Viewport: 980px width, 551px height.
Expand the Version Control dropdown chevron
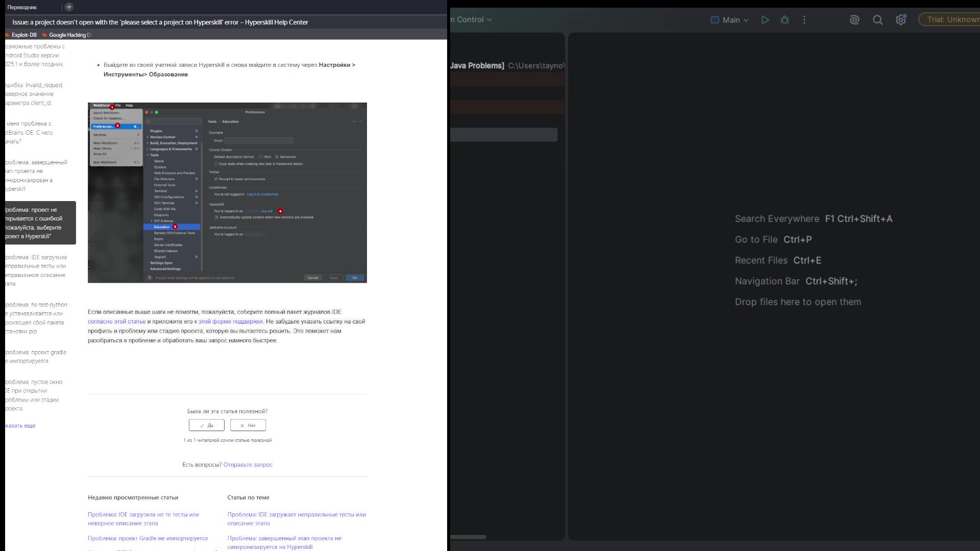[x=489, y=20]
